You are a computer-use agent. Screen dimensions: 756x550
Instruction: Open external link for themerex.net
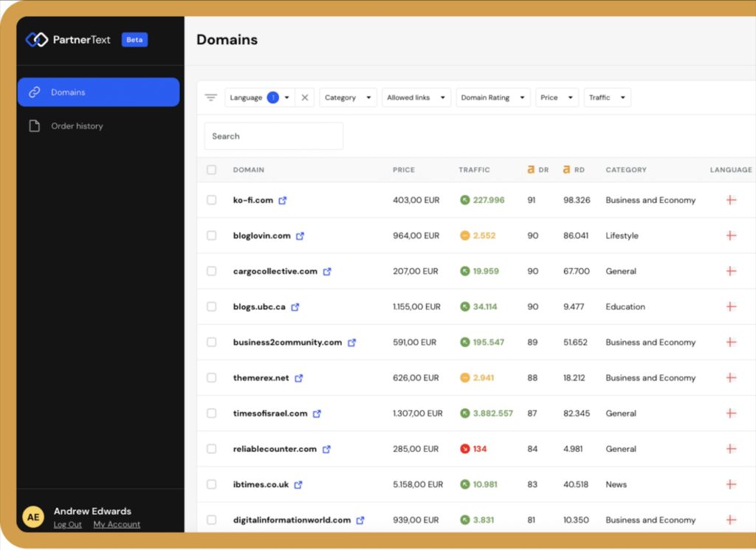pyautogui.click(x=299, y=379)
